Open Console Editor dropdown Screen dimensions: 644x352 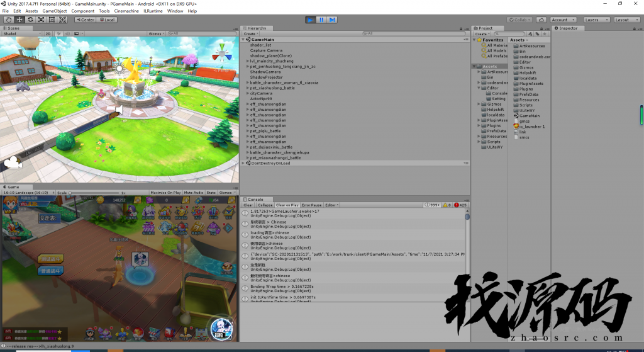tap(331, 205)
